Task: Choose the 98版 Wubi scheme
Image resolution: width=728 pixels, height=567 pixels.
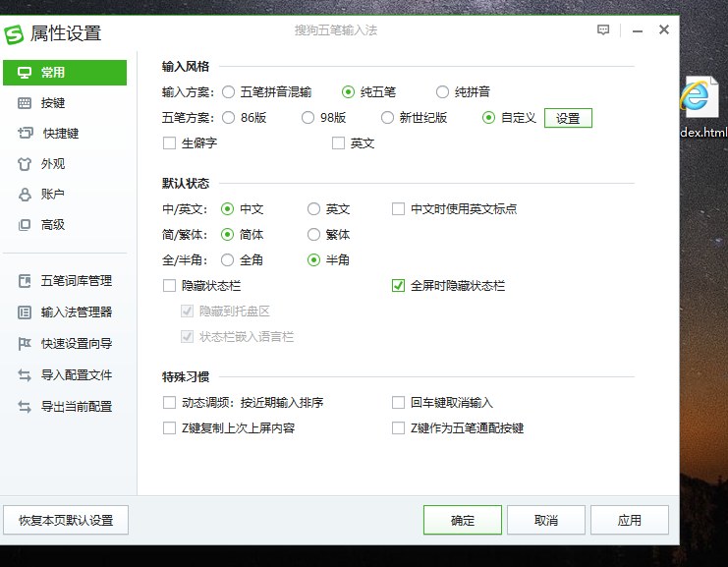Action: point(308,118)
